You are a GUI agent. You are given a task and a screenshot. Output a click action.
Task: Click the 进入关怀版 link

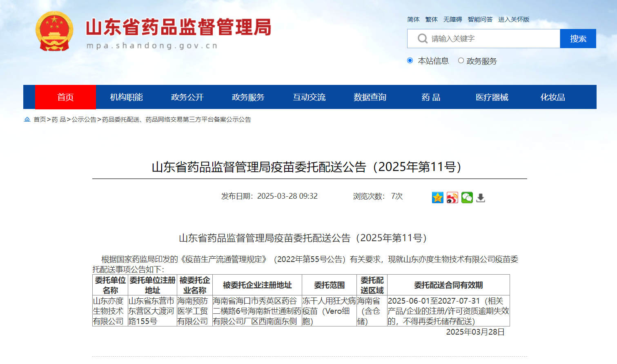514,19
